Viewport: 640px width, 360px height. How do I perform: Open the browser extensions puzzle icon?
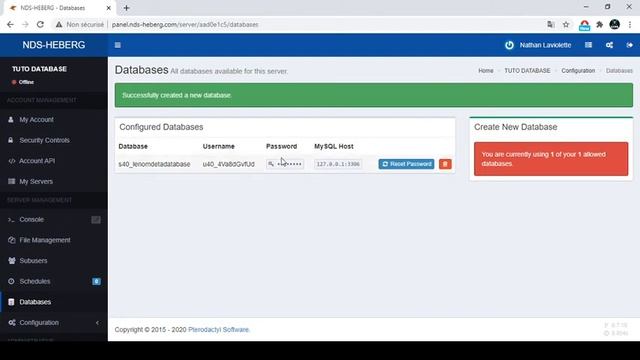tap(599, 24)
